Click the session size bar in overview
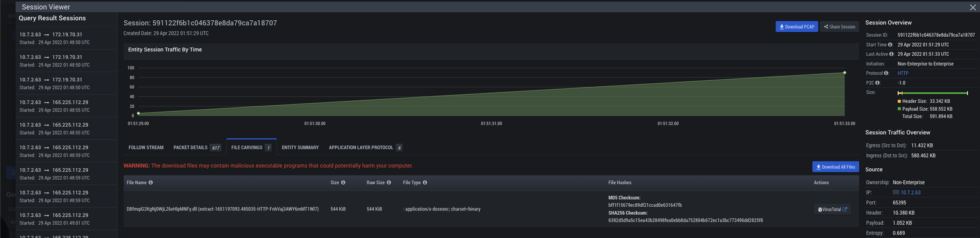This screenshot has height=238, width=980. 933,93
